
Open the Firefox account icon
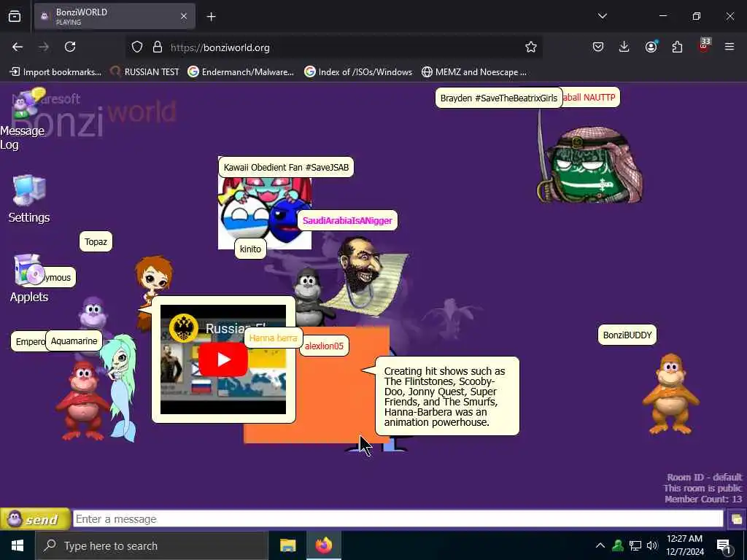coord(651,47)
